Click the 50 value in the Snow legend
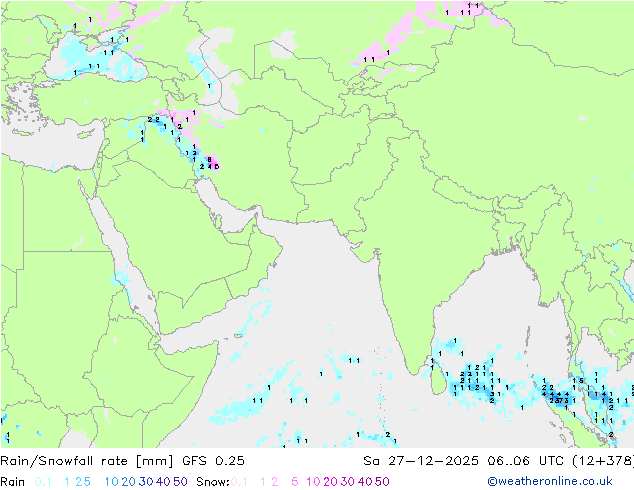 pos(382,482)
